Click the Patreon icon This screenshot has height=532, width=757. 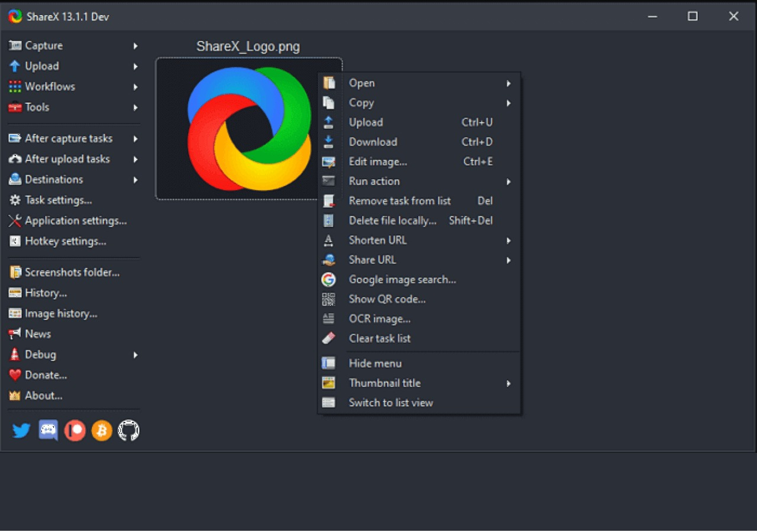75,430
